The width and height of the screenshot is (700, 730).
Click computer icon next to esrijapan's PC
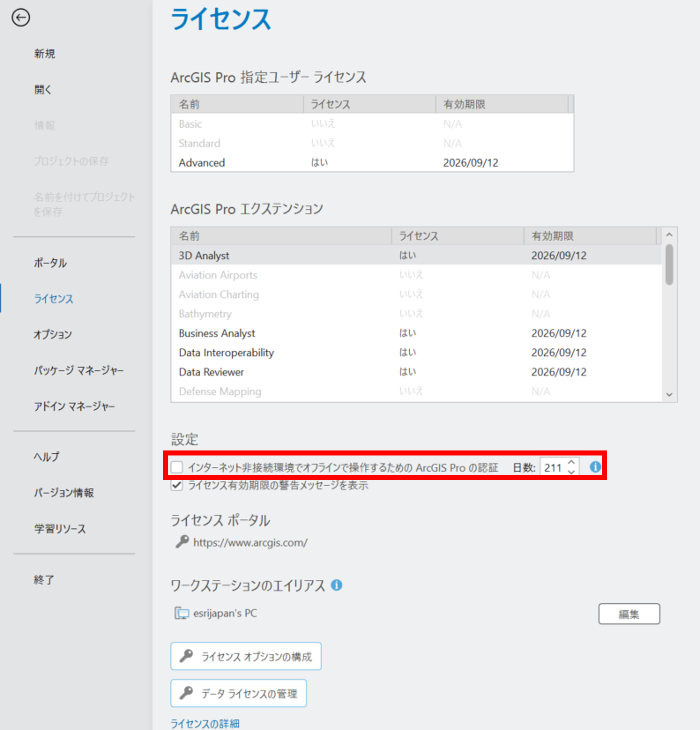tap(182, 613)
